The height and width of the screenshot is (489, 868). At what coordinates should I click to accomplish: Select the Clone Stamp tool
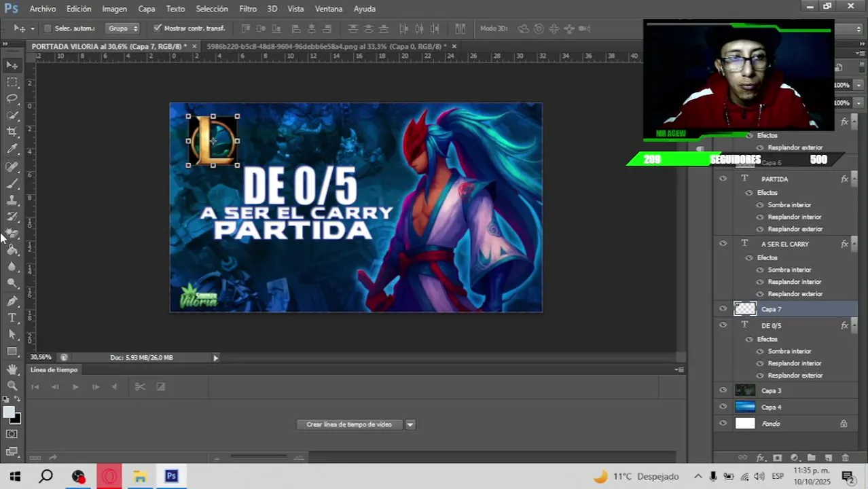point(12,200)
